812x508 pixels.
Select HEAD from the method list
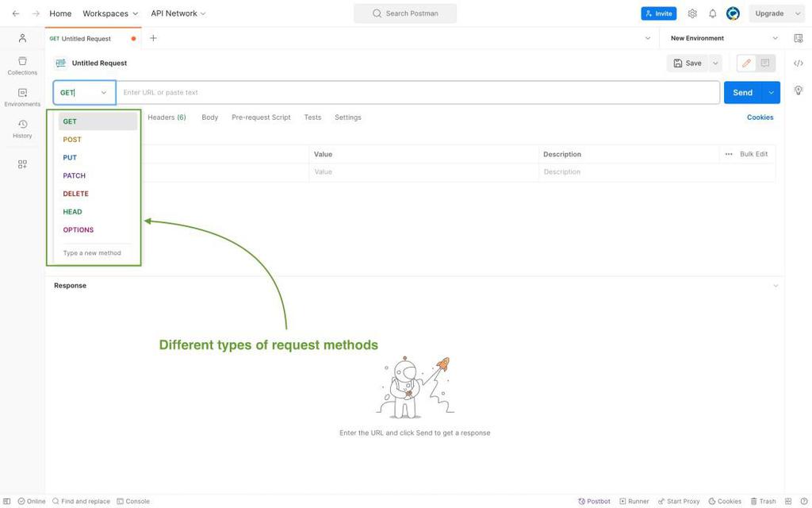pyautogui.click(x=98, y=212)
